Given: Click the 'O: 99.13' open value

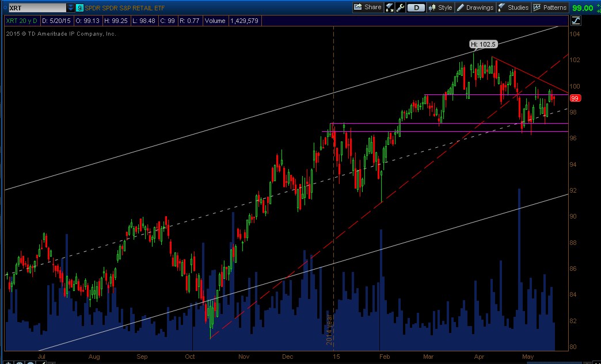Looking at the screenshot, I should [x=88, y=21].
